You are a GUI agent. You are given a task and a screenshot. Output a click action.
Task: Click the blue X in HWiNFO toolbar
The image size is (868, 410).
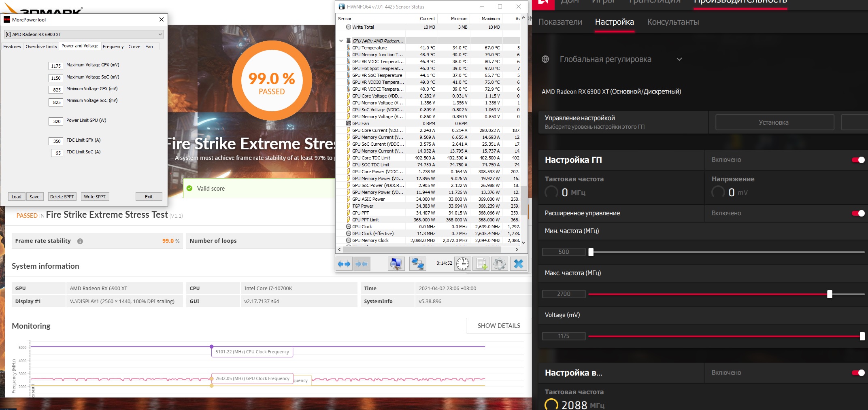click(x=518, y=264)
